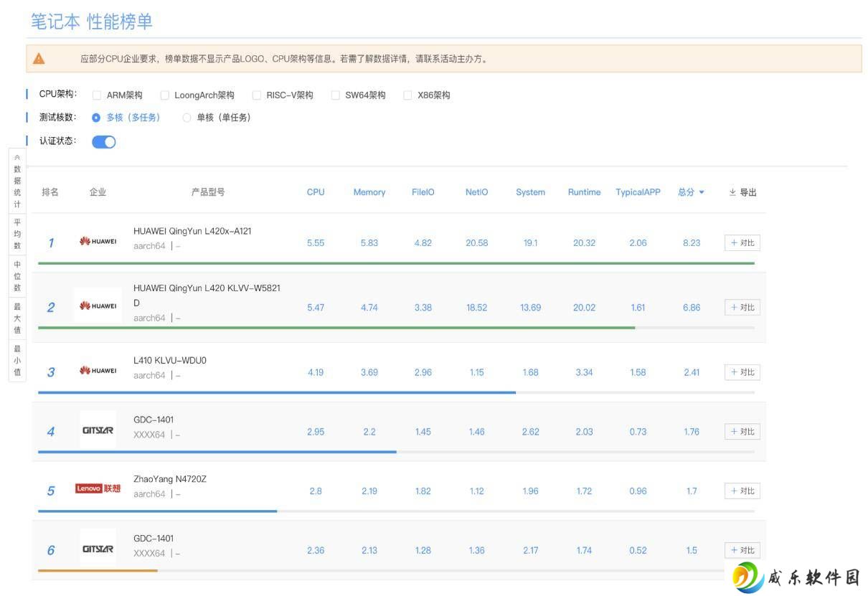Image resolution: width=868 pixels, height=596 pixels.
Task: Click CPU value 4.19
Action: (x=316, y=372)
